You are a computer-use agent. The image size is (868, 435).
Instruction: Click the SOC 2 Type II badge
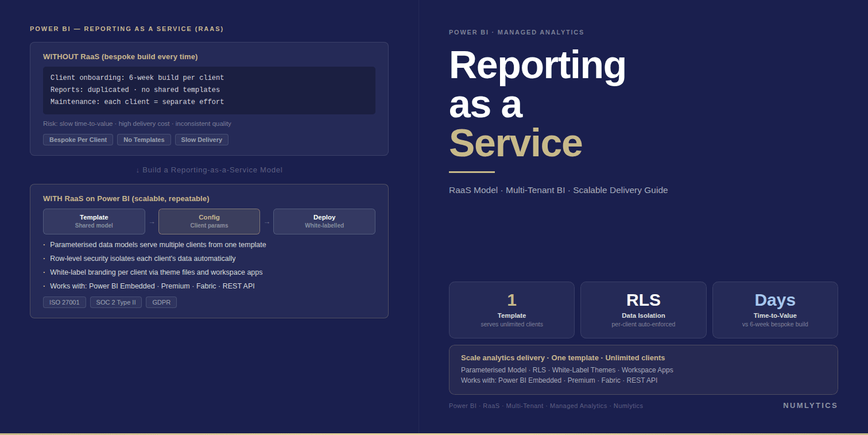tap(116, 302)
